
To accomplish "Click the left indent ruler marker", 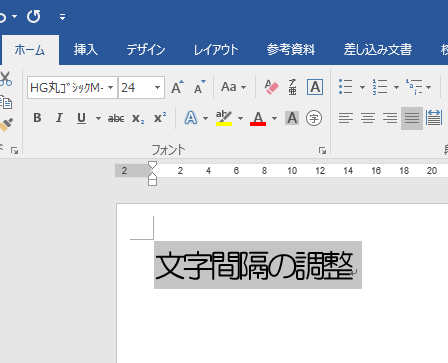I will coord(152,182).
